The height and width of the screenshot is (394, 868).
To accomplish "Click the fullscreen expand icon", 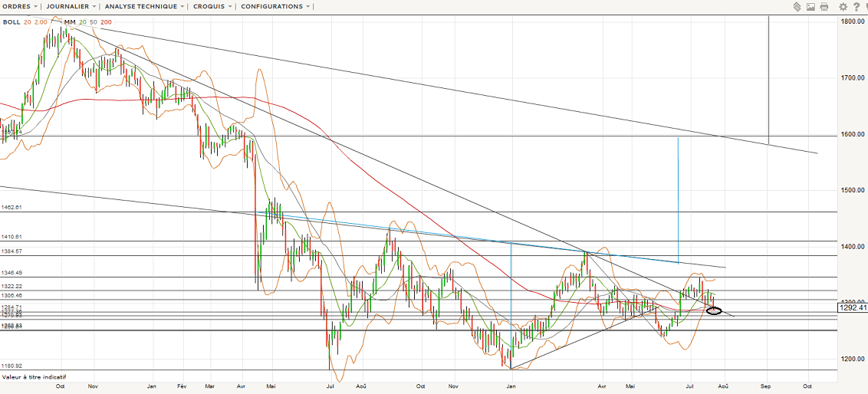I will (865, 7).
